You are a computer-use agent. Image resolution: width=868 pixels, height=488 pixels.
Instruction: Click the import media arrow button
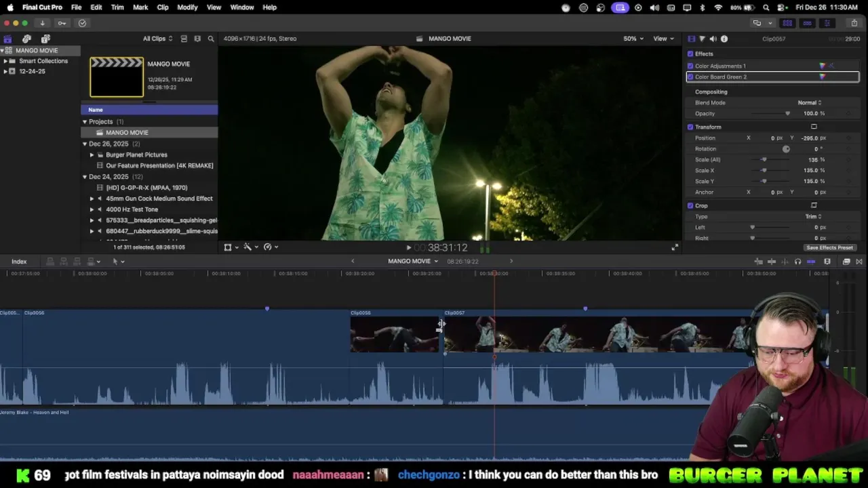42,23
